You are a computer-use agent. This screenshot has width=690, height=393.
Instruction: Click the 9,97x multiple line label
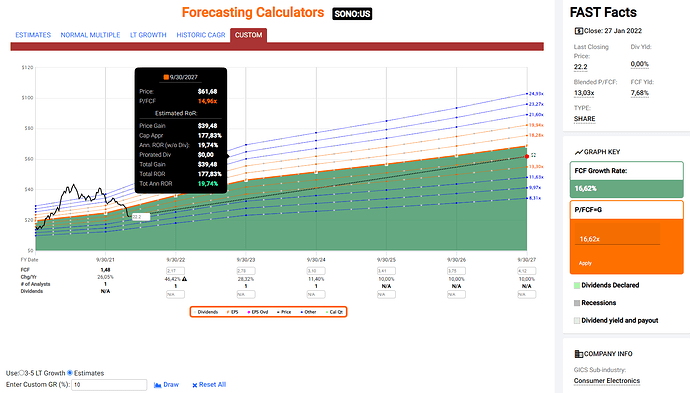(x=535, y=187)
